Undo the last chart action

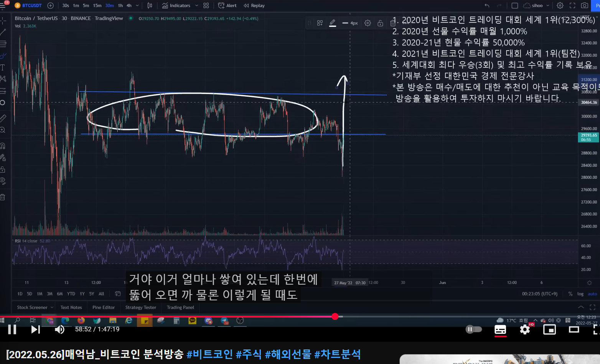tap(487, 5)
